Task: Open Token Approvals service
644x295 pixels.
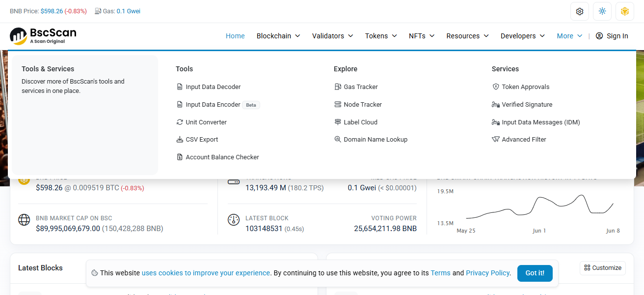Action: pos(521,87)
